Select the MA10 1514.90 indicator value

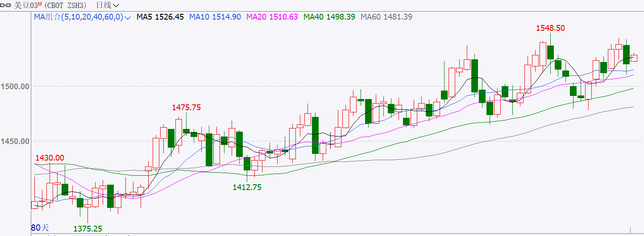[215, 17]
